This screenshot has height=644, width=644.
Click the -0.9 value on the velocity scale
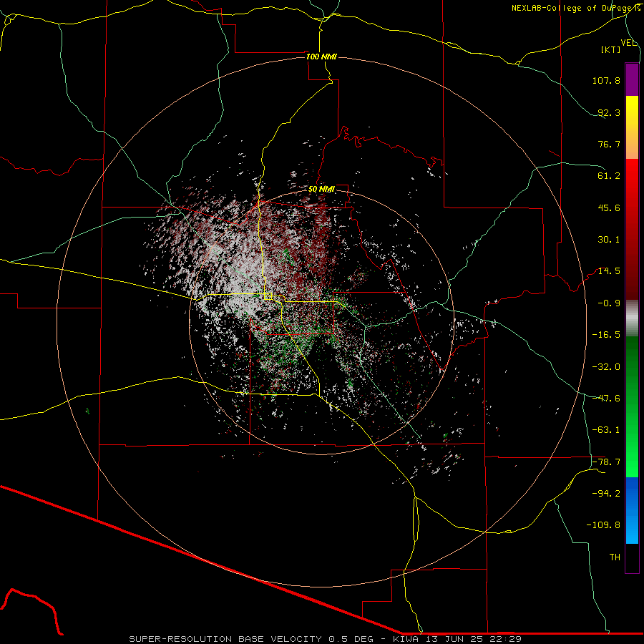609,303
